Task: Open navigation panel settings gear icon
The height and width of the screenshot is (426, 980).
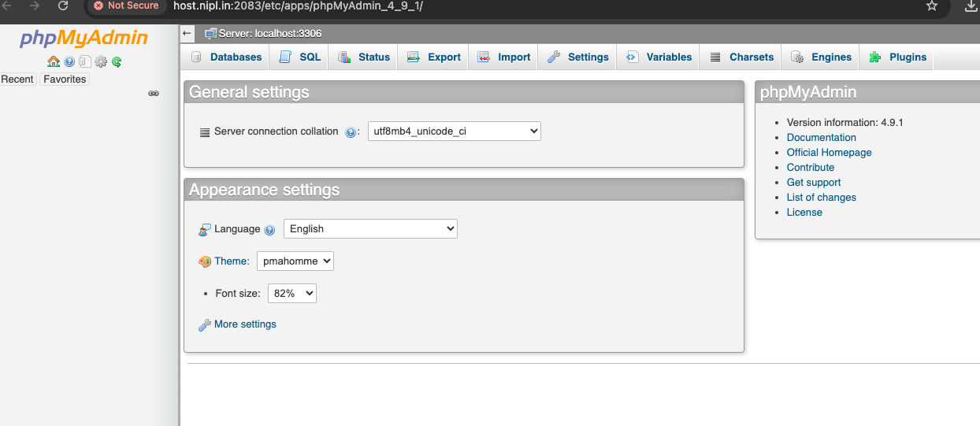Action: [x=101, y=61]
